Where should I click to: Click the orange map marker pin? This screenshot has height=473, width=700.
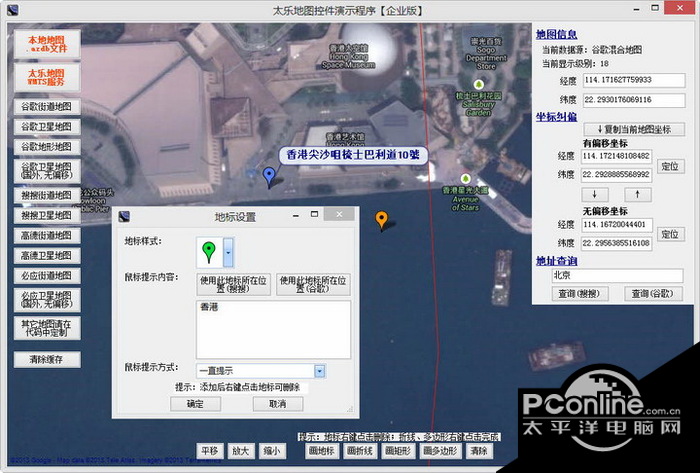click(x=381, y=220)
